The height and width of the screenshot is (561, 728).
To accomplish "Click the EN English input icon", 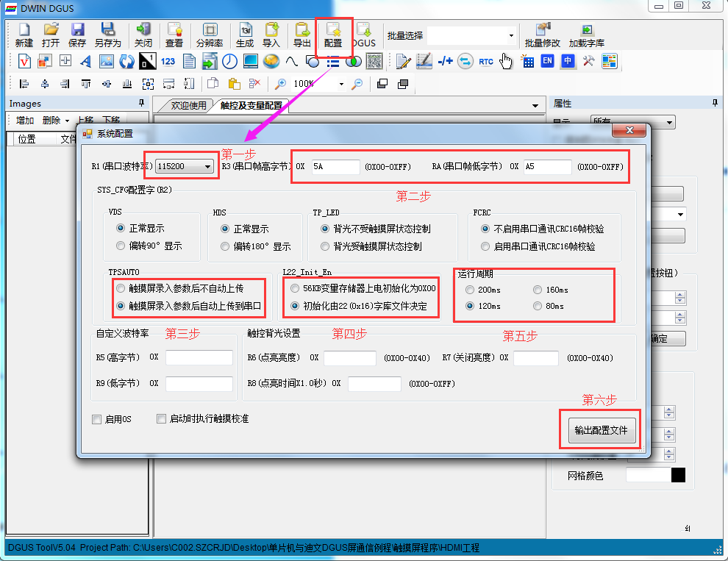I will coord(547,61).
